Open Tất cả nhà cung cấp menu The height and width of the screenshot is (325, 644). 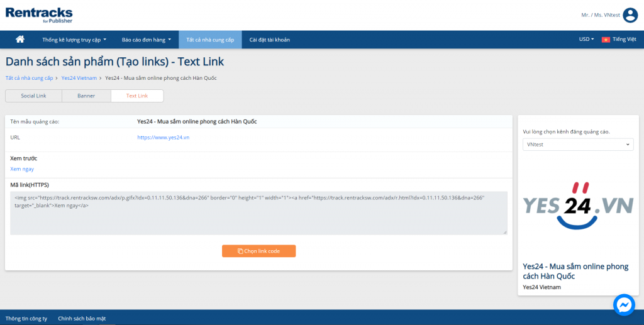coord(210,40)
